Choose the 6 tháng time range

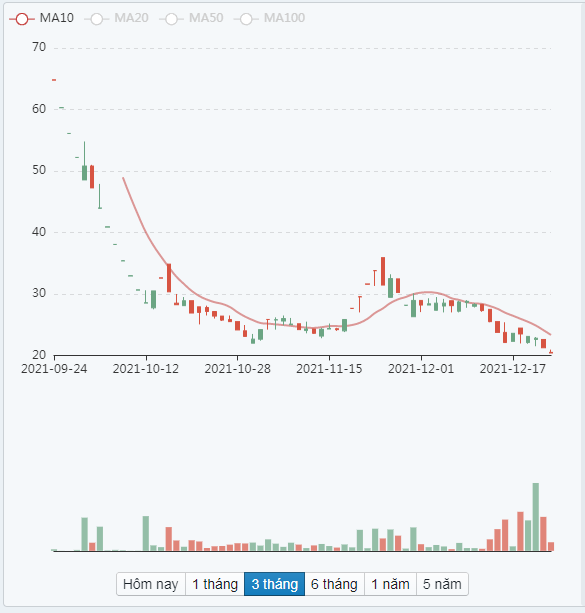tap(334, 584)
